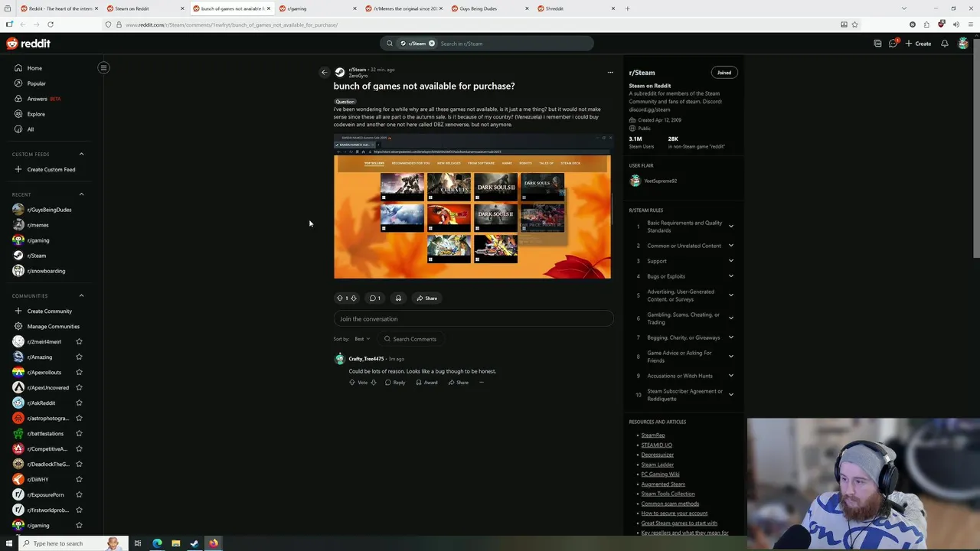Favorite r/DiWHY with its star
This screenshot has width=980, height=551.
(79, 479)
